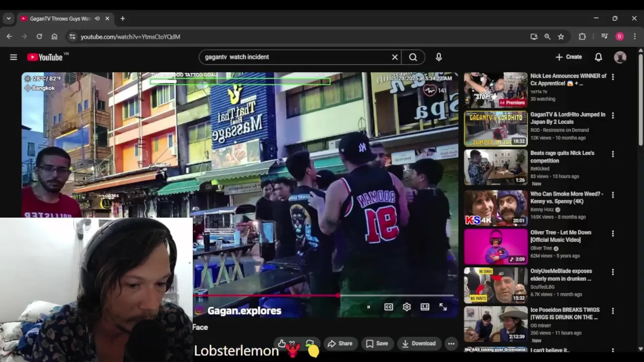Dislike the video with thumbs down
The image size is (644, 362).
[310, 343]
